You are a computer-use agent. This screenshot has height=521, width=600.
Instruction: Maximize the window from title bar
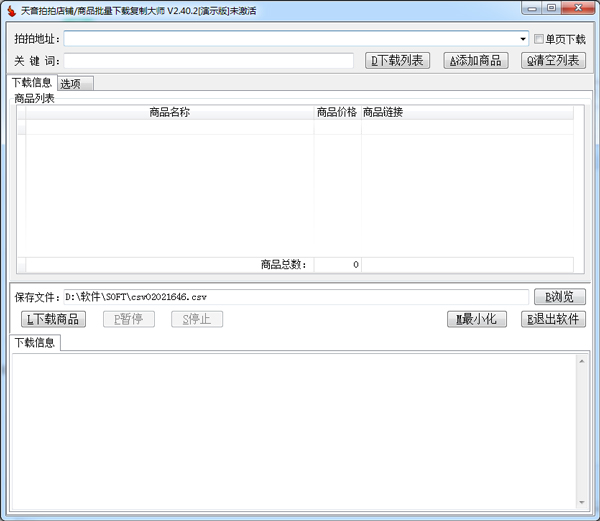[551, 8]
